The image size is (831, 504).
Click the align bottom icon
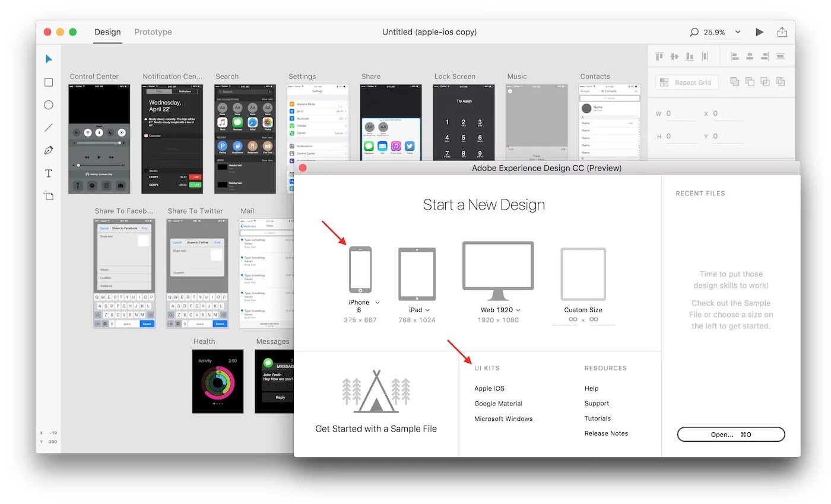[690, 56]
